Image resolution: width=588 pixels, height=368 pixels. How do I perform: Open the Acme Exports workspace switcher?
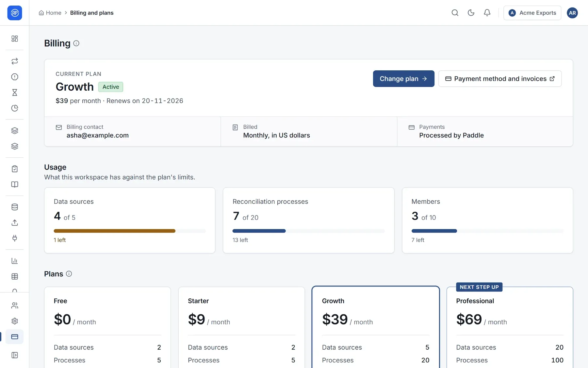532,13
